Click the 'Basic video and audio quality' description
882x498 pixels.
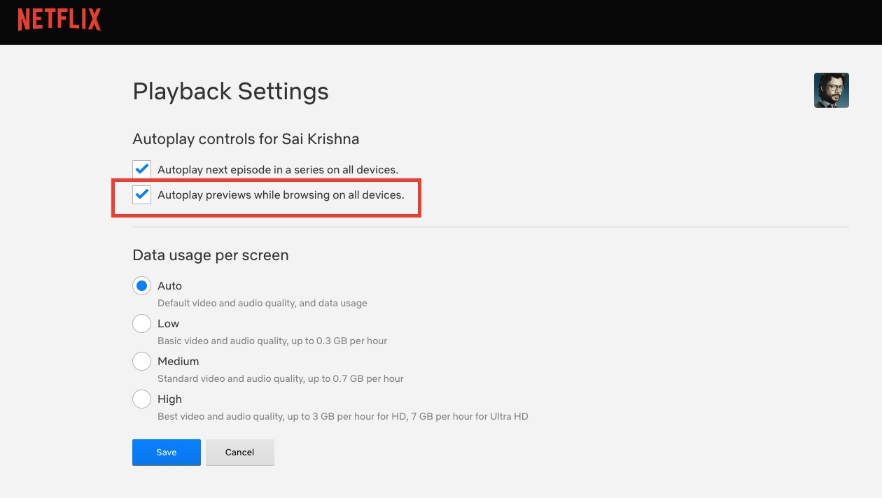click(272, 340)
